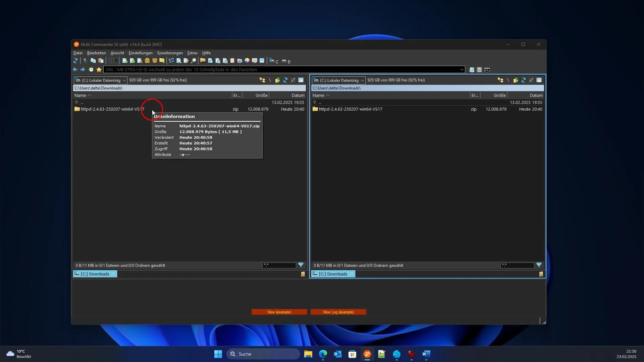Open the Einstellungen menu
Viewport: 644px width, 362px height.
[x=141, y=53]
